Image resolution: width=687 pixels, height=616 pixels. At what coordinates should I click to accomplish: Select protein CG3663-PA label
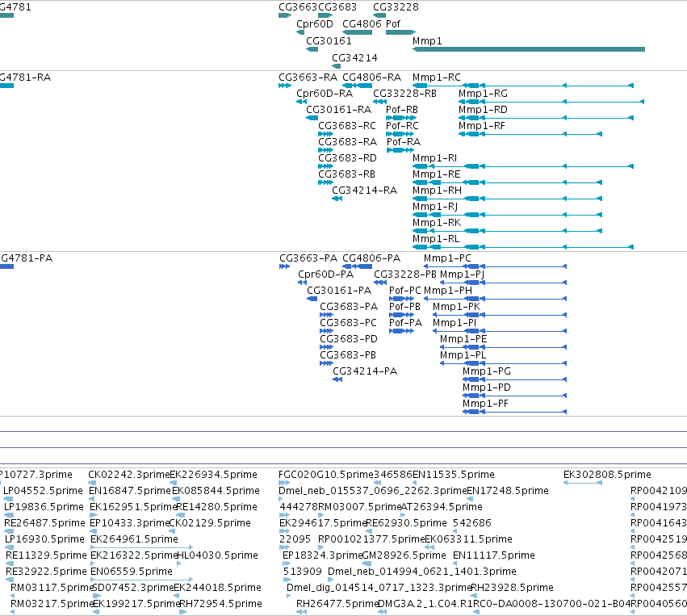click(308, 258)
